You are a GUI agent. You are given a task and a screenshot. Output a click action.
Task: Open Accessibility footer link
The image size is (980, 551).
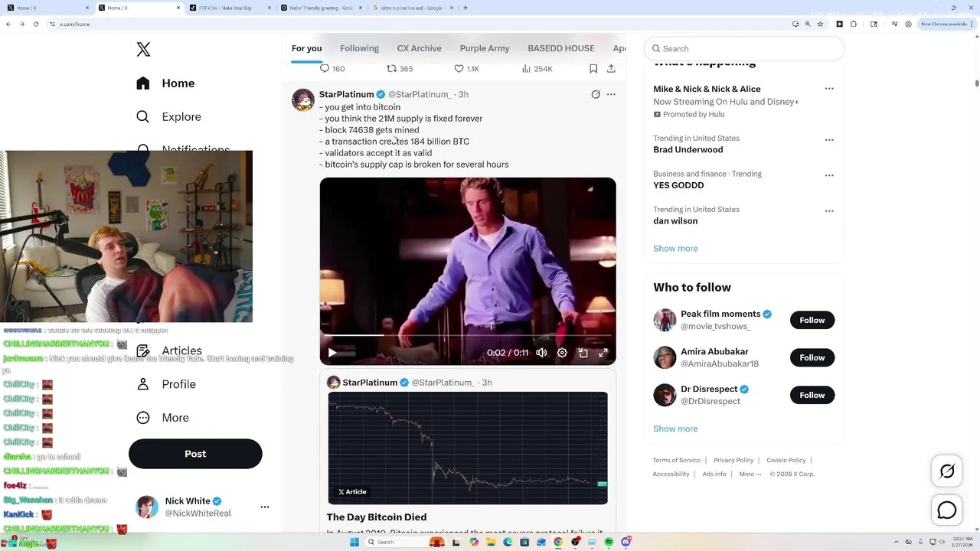(671, 474)
